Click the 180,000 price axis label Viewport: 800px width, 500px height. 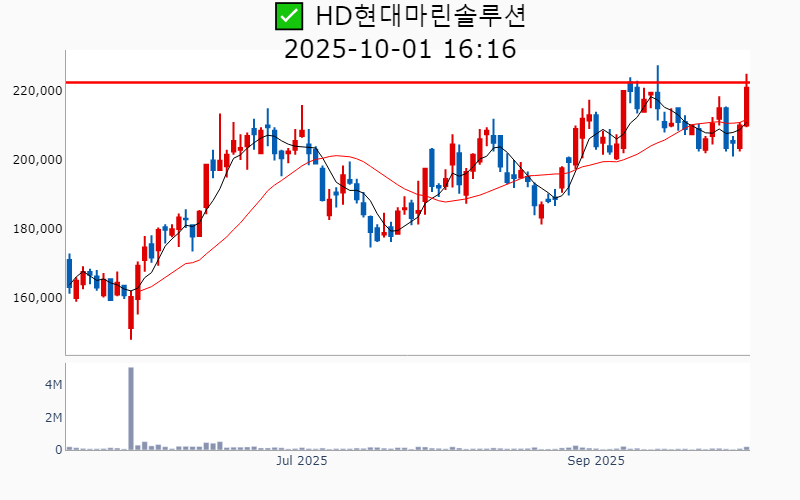(x=36, y=229)
